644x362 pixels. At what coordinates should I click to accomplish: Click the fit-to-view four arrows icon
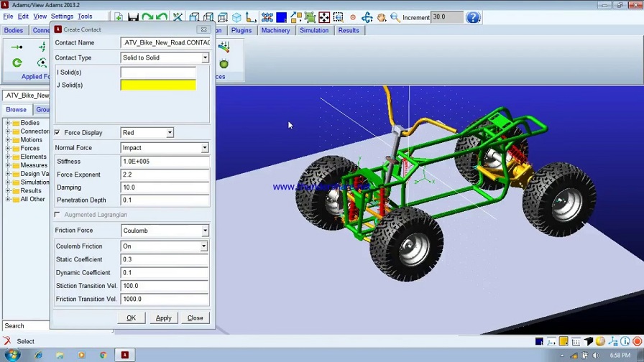[324, 17]
